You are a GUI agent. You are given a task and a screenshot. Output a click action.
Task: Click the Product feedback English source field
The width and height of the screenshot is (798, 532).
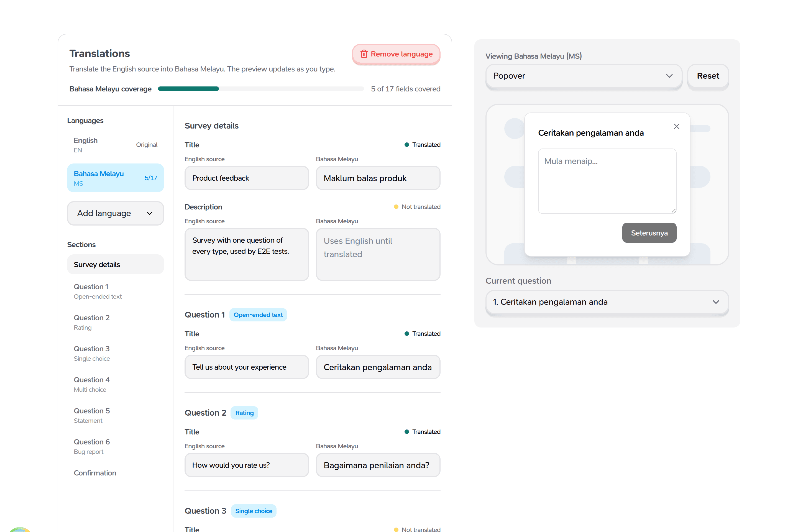(247, 178)
